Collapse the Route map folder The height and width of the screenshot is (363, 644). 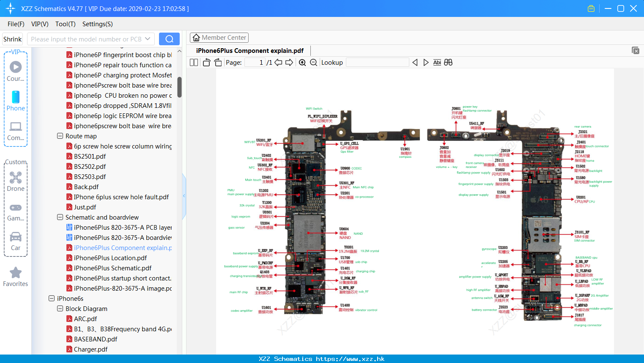(x=60, y=136)
